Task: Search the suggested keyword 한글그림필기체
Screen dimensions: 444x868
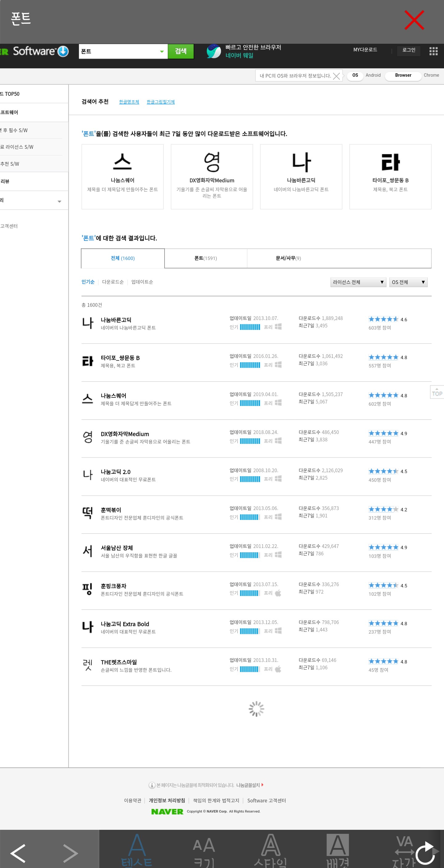Action: [161, 102]
